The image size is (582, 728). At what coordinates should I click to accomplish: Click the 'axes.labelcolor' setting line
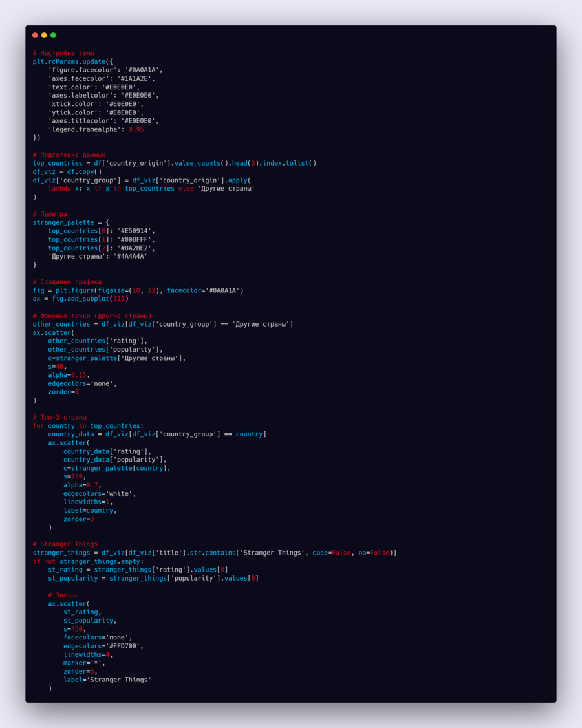[x=103, y=96]
